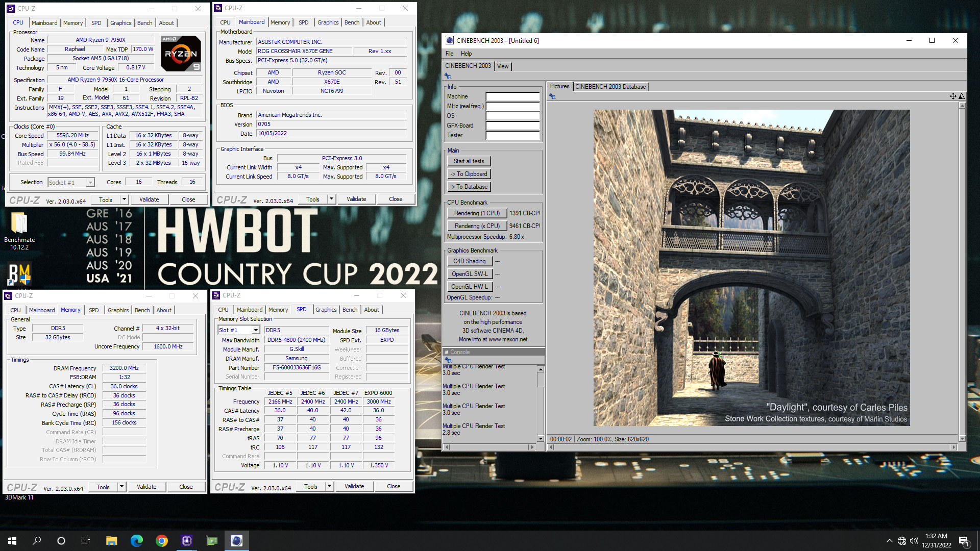Click the Console scrollbar up arrow
Screen dimensions: 980x551
click(x=541, y=369)
